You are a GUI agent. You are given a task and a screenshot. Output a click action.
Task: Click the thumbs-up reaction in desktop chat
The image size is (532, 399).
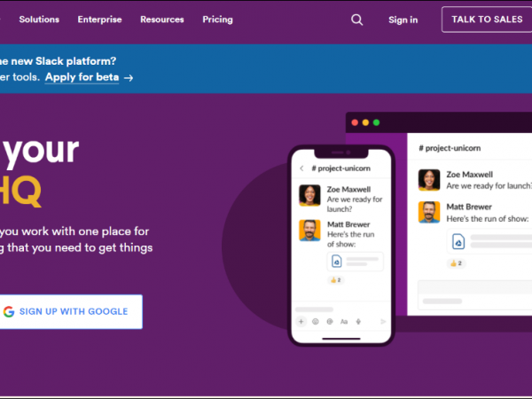click(457, 263)
